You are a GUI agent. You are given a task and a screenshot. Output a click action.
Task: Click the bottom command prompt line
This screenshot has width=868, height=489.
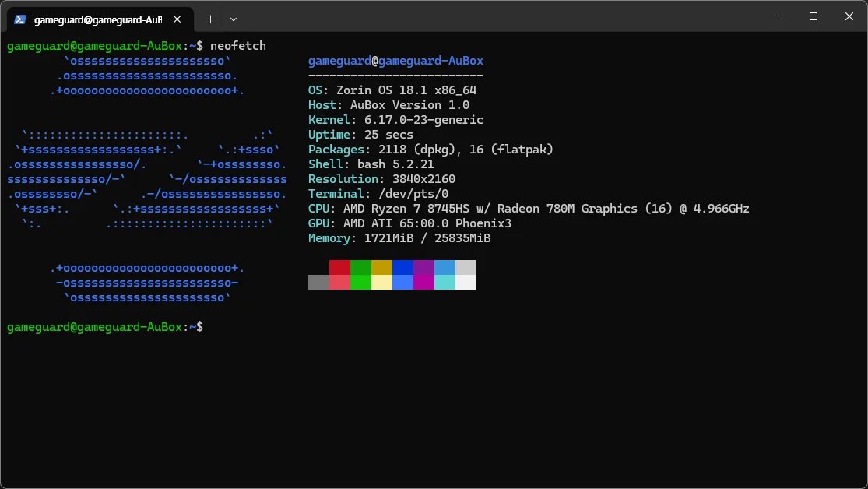pos(105,327)
